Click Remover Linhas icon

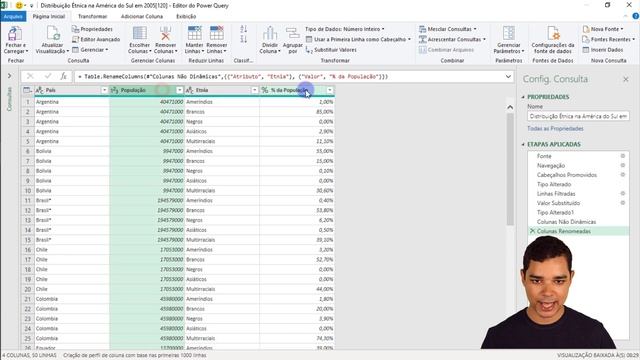[x=217, y=33]
